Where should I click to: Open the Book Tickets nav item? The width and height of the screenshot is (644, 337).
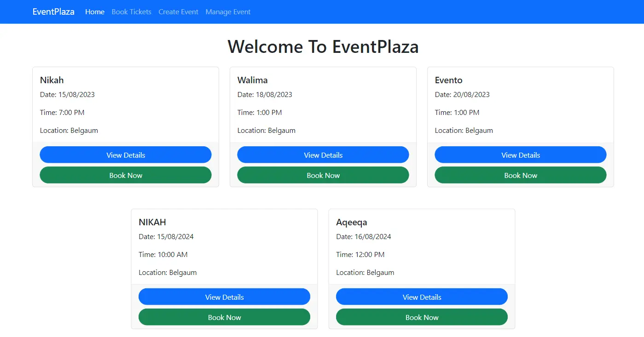131,12
